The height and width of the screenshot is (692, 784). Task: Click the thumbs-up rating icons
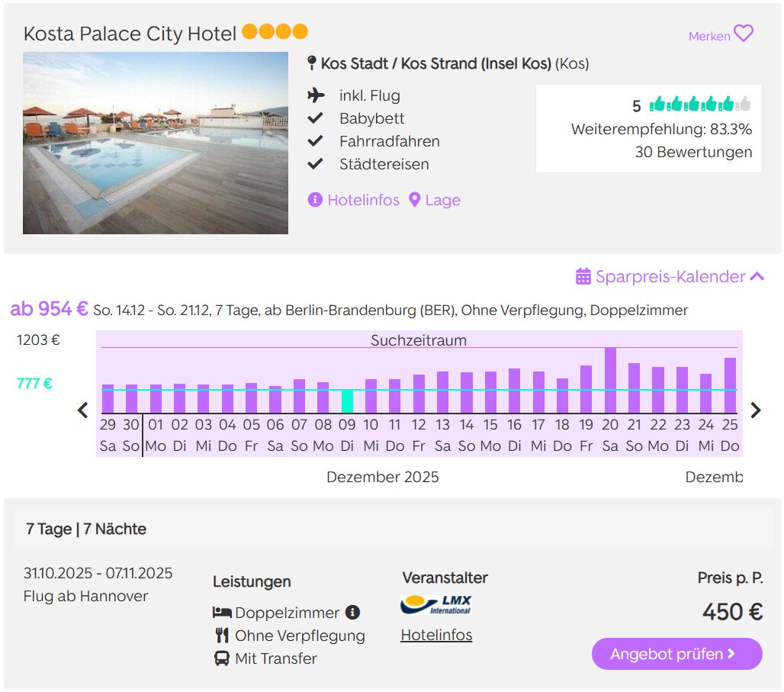pyautogui.click(x=699, y=105)
